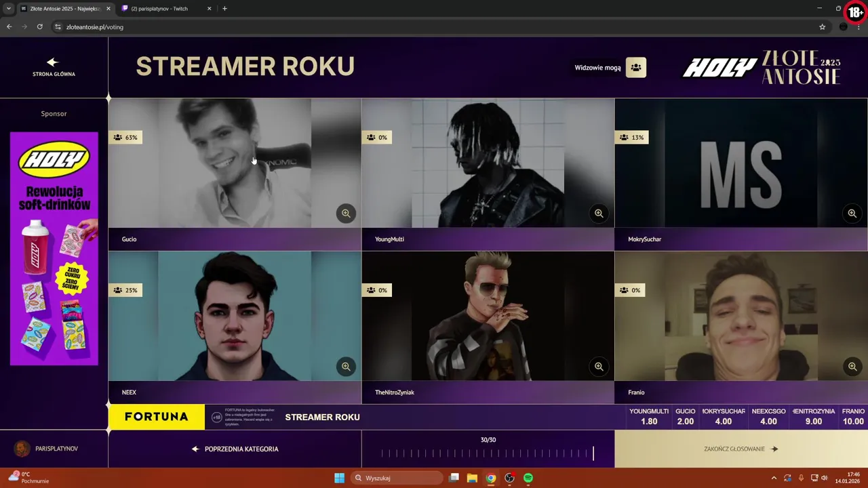Select the Złote Antosie 2025 browser tab

point(64,9)
